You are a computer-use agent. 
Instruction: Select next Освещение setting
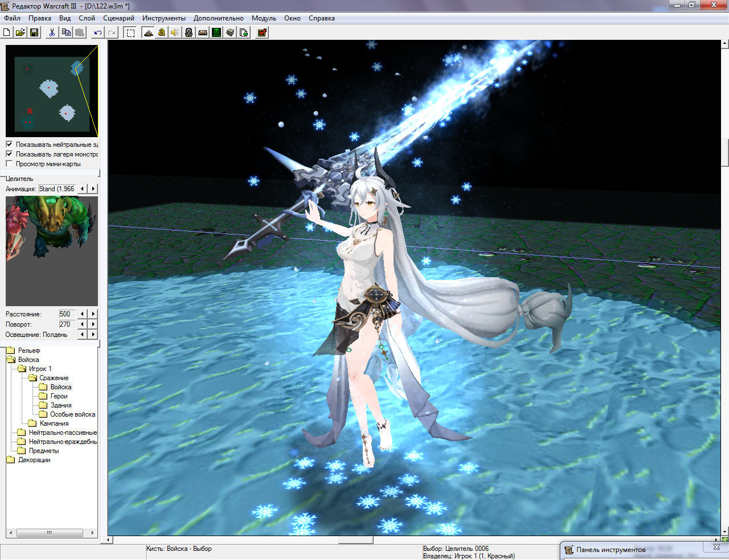(x=93, y=335)
